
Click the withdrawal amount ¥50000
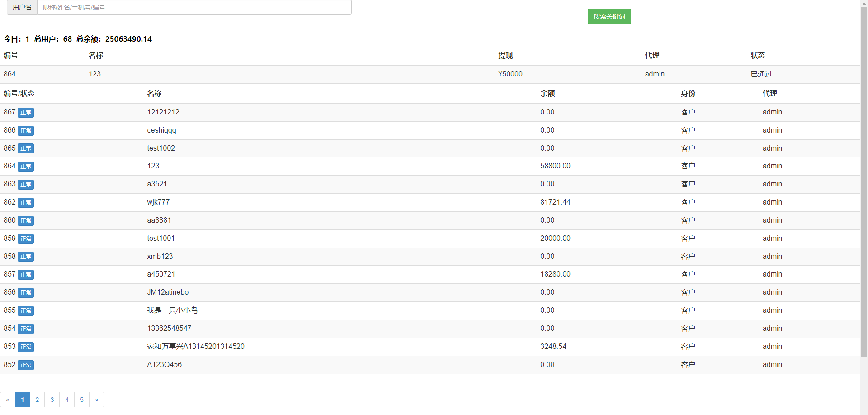point(510,74)
